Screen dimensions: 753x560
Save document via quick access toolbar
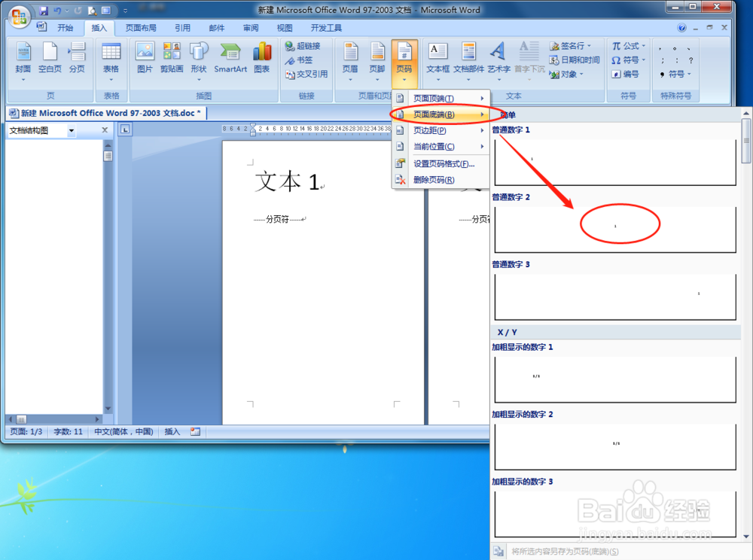click(x=44, y=10)
